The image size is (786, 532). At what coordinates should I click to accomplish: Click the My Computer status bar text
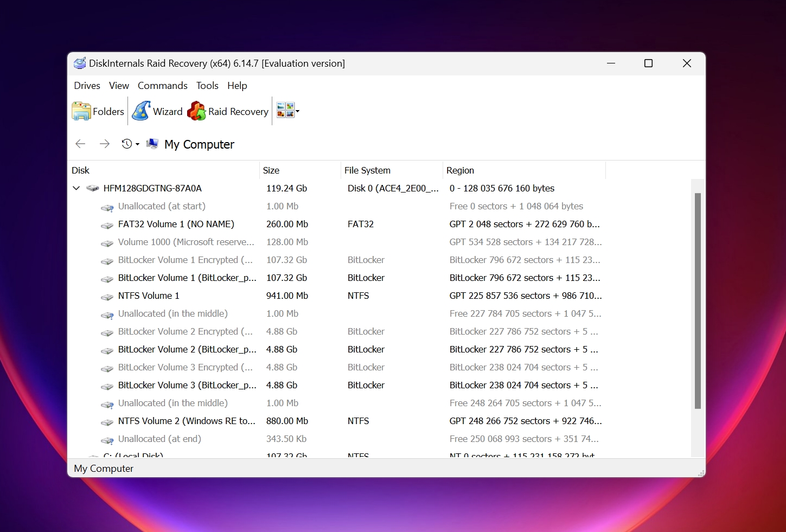pyautogui.click(x=104, y=468)
